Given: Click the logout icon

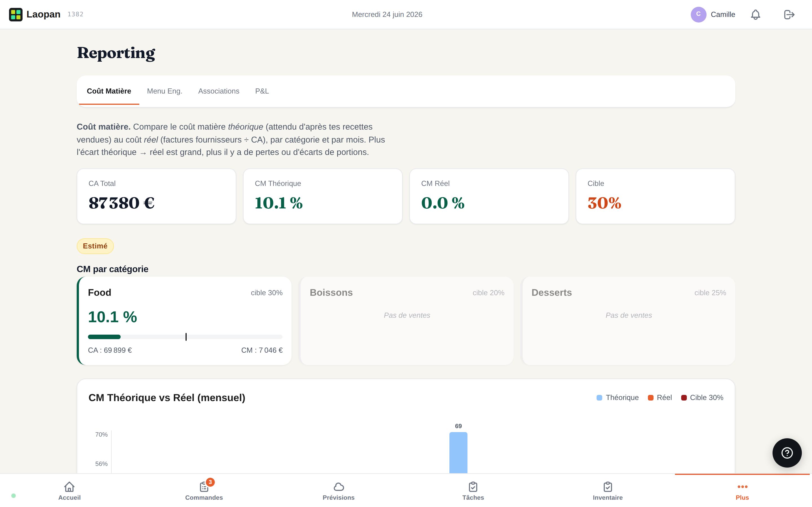Looking at the screenshot, I should tap(789, 14).
